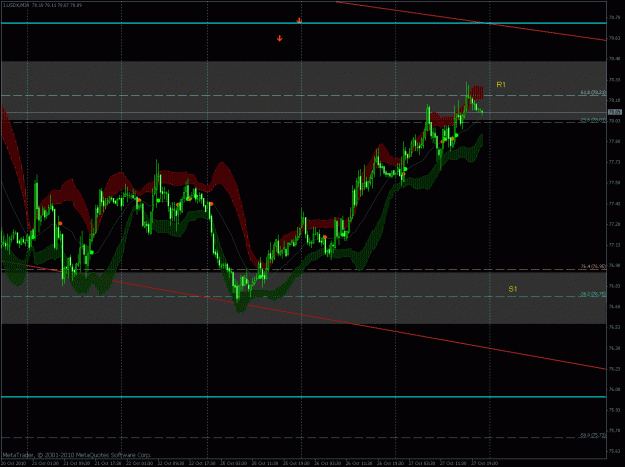The image size is (625, 467).
Task: Select the lower cyan horizontal line
Action: [303, 397]
